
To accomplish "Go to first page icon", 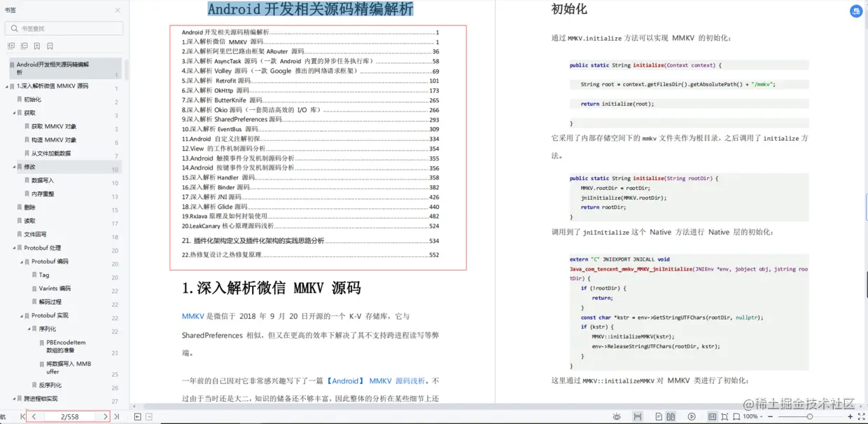I will (23, 416).
